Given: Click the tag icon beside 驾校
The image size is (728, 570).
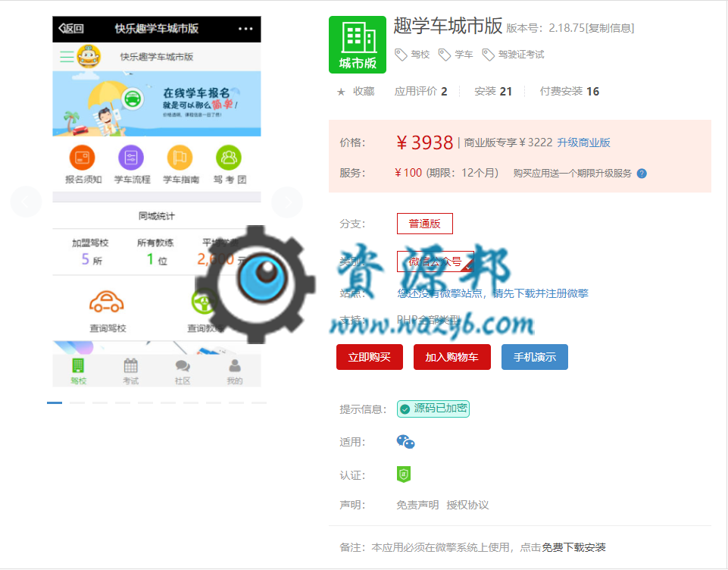Looking at the screenshot, I should (x=401, y=55).
